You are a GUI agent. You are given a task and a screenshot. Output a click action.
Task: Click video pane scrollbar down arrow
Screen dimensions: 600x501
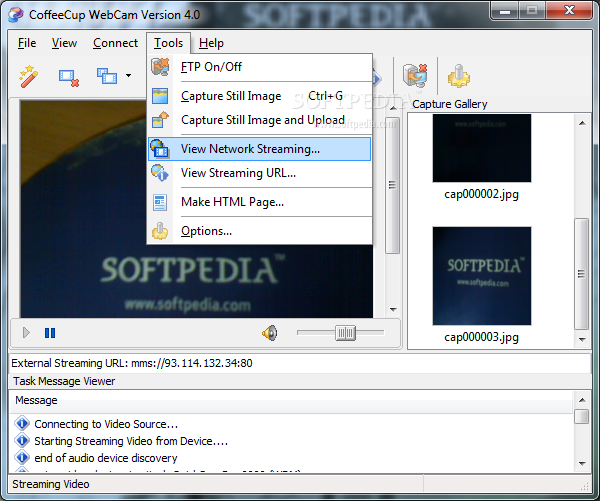[x=393, y=309]
